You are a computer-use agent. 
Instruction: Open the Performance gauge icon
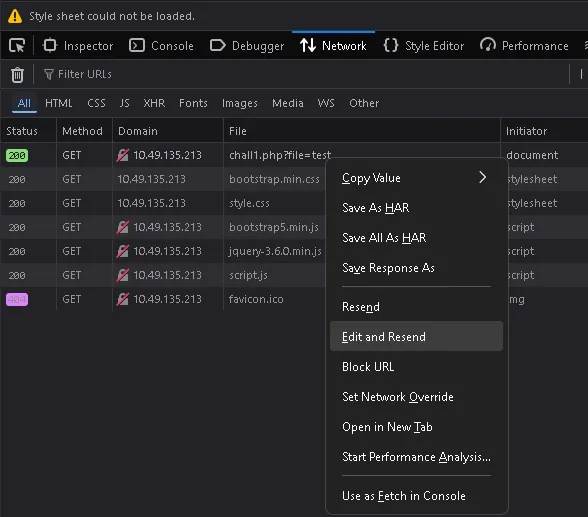coord(488,45)
